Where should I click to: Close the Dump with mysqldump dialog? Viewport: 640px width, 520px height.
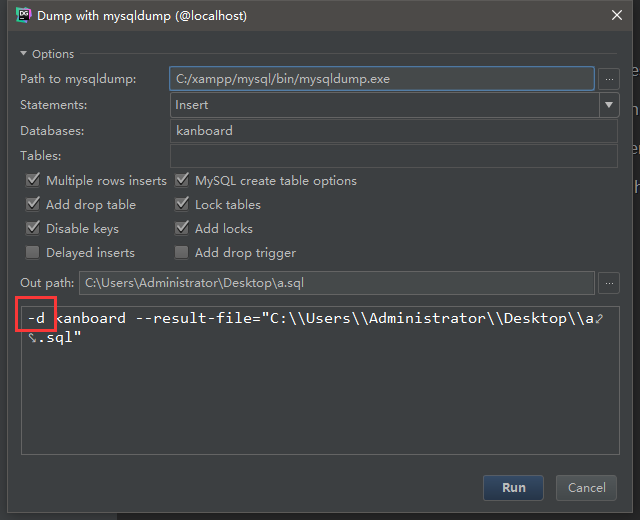coord(613,16)
